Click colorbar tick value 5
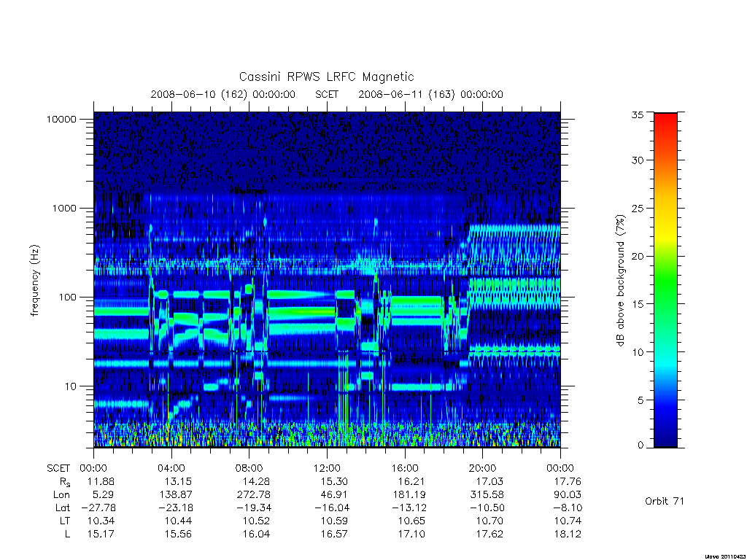This screenshot has height=560, width=747. [640, 400]
